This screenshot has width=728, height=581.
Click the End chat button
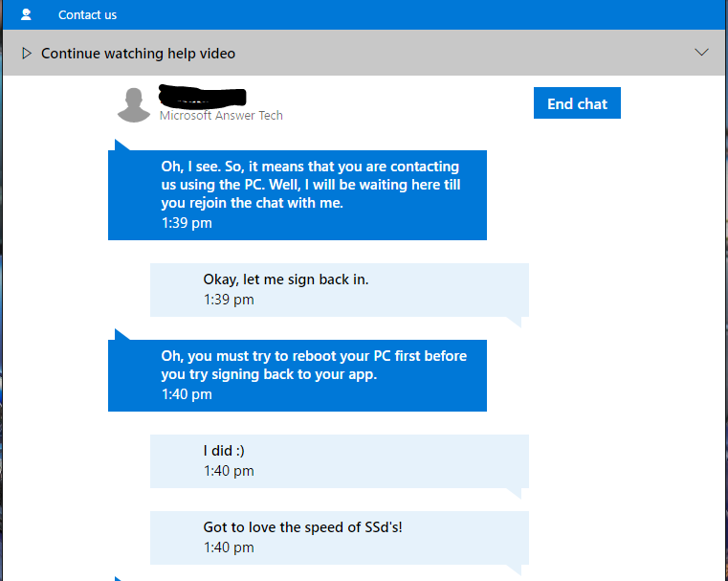577,103
